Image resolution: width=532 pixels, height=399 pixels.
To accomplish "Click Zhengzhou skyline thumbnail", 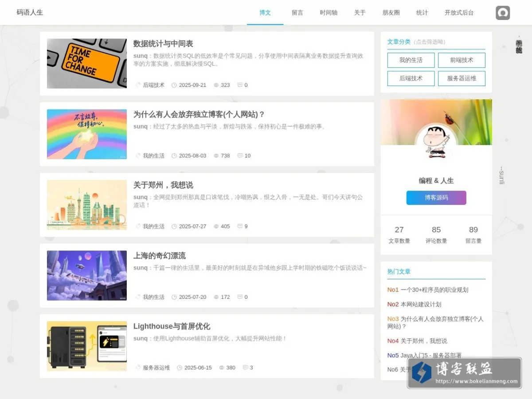I will point(87,205).
